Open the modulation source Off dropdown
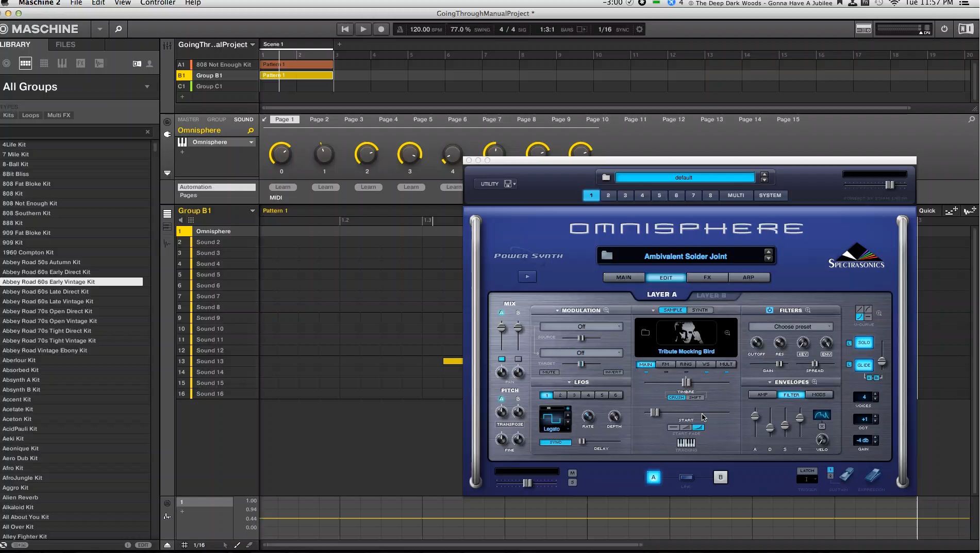 point(581,327)
